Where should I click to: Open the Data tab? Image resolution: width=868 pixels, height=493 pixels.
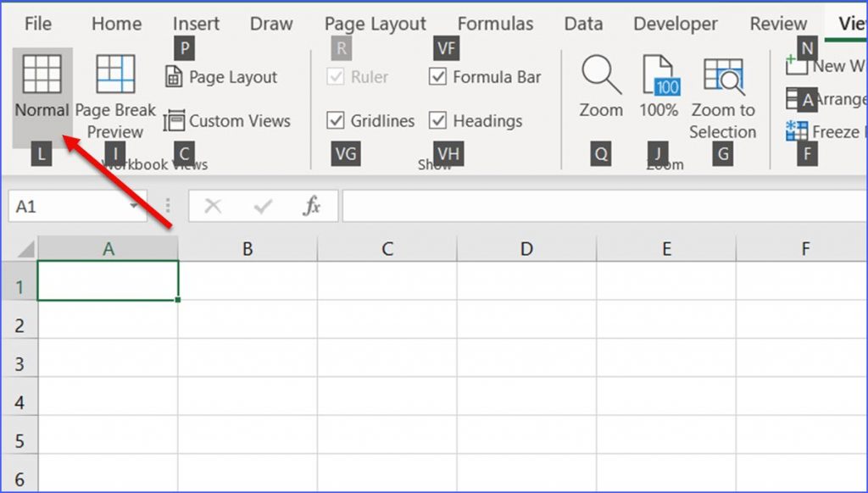click(583, 24)
